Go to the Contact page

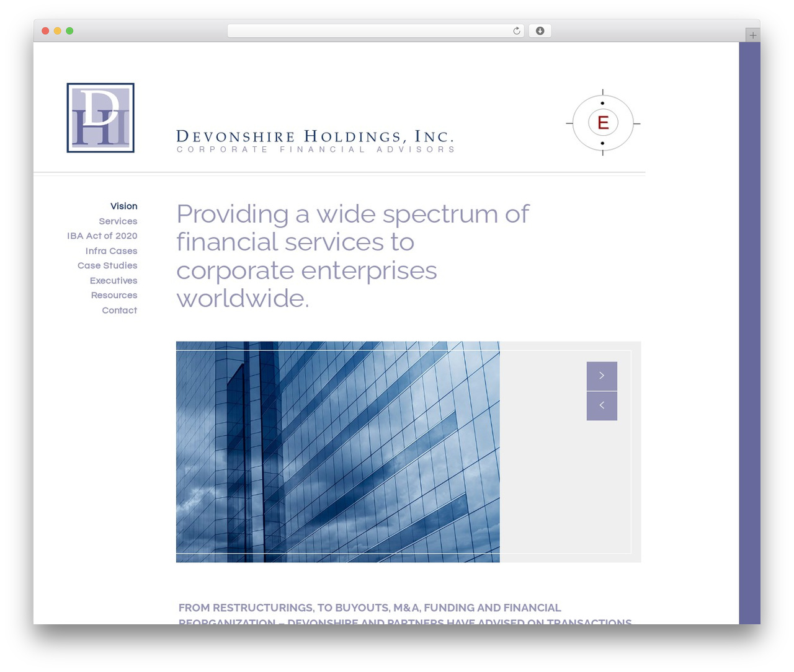120,311
